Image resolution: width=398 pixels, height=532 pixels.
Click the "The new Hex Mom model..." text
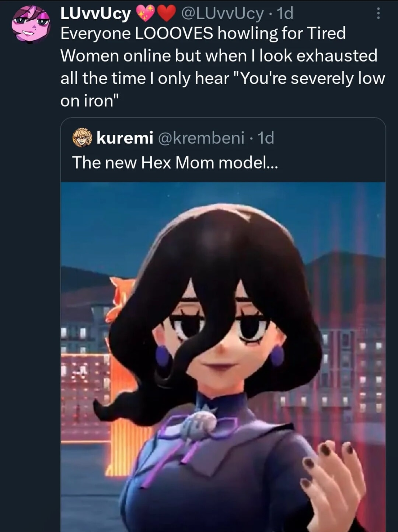point(175,162)
